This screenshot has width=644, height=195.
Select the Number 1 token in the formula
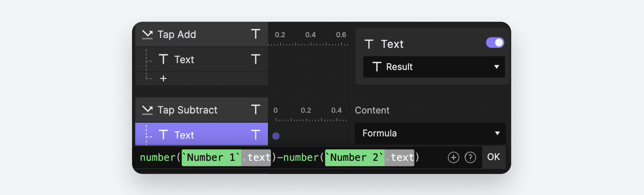(x=211, y=157)
